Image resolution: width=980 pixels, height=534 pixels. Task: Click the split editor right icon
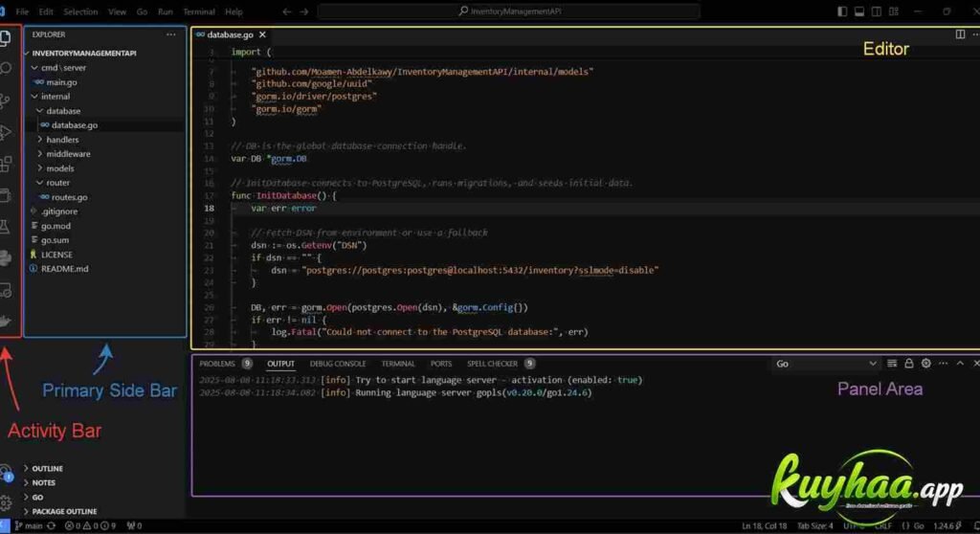[x=960, y=34]
